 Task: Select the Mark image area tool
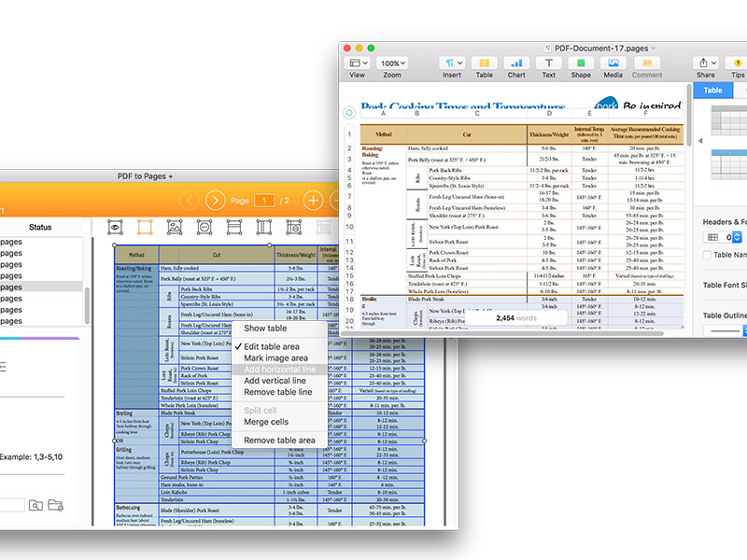[x=175, y=227]
